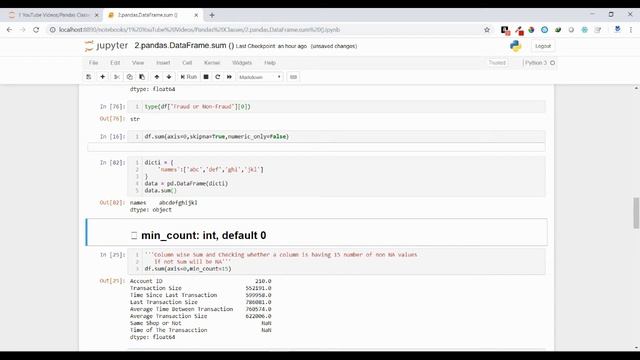Click the save and checkpoint toolbar icon
This screenshot has width=640, height=360.
(89, 77)
